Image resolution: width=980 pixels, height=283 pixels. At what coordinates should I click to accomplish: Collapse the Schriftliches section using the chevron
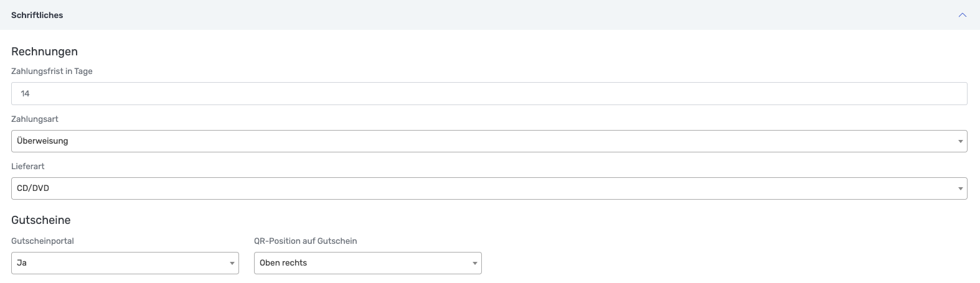pyautogui.click(x=962, y=15)
